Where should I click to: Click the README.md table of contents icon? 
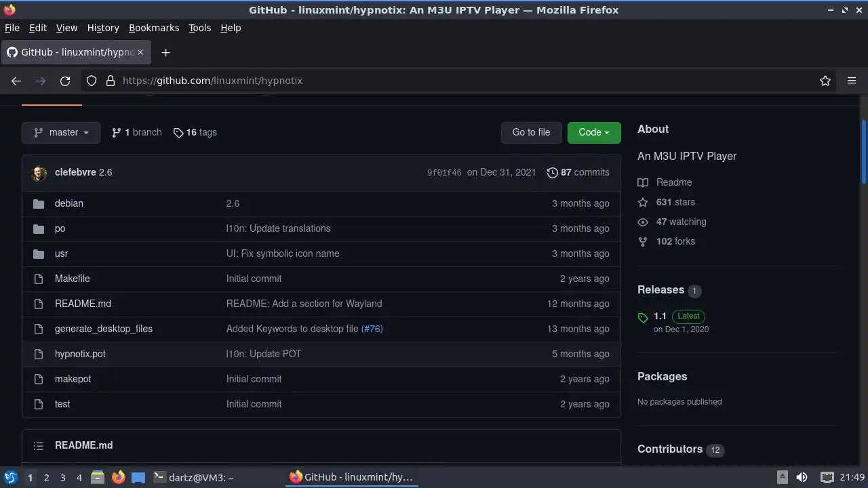click(x=39, y=445)
